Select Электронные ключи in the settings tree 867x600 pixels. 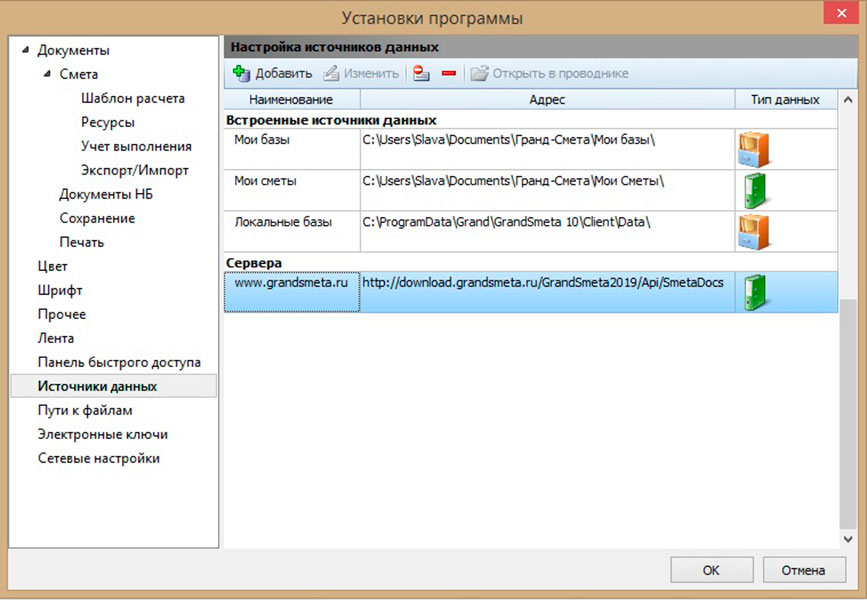(102, 434)
